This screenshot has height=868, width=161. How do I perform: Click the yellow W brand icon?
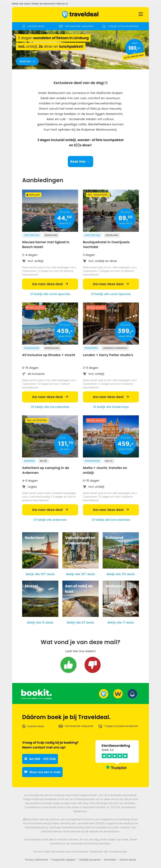[118, 693]
